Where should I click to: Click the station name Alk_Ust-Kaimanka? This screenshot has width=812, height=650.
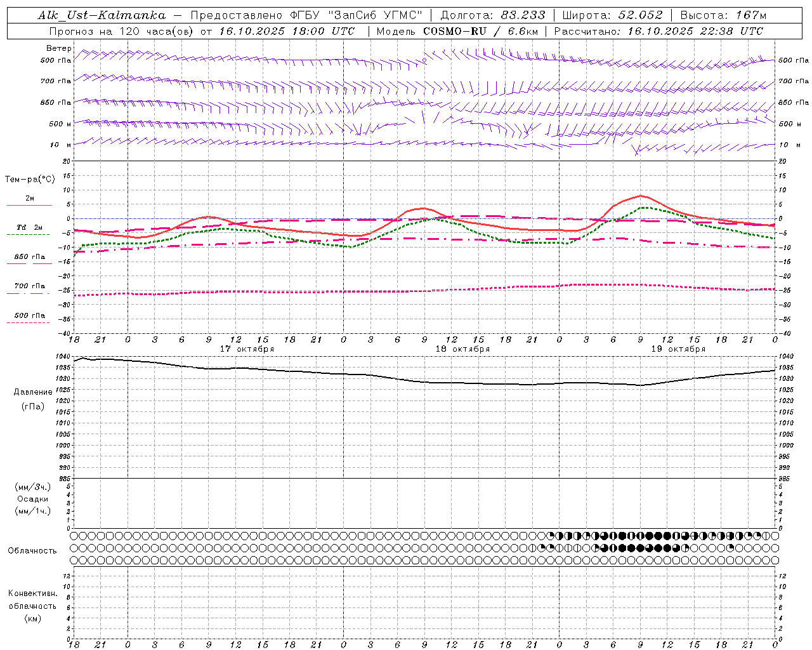(x=101, y=15)
